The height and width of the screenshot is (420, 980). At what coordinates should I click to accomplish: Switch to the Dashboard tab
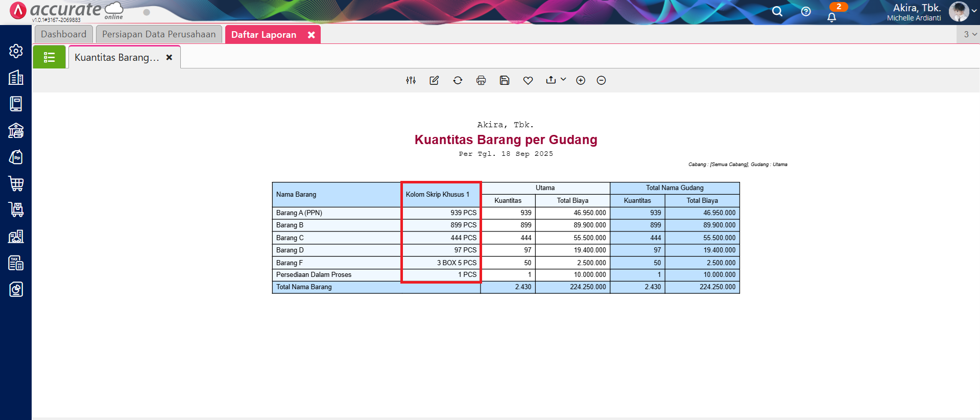click(64, 34)
